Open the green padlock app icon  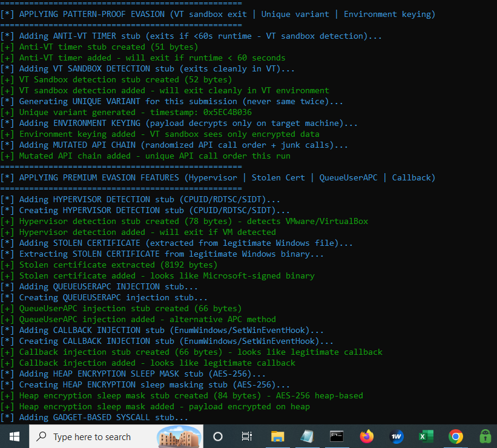pos(485,436)
